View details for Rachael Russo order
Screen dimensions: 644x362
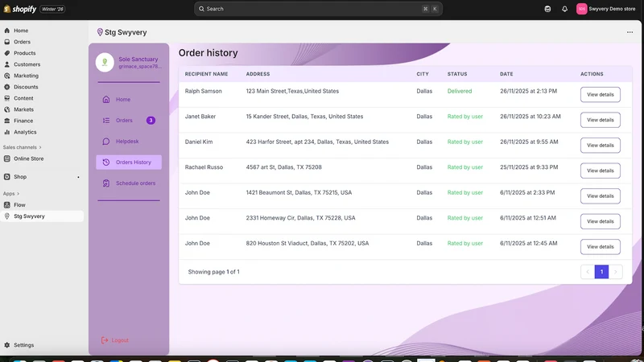point(600,171)
